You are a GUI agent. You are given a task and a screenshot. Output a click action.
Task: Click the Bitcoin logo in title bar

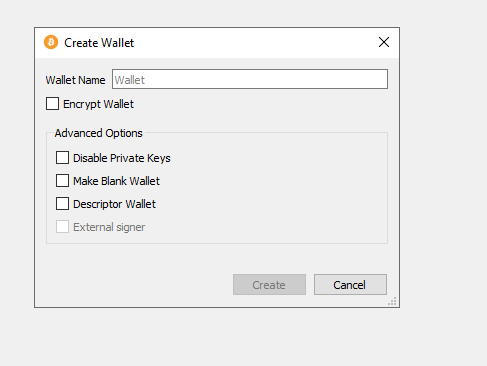pyautogui.click(x=51, y=42)
